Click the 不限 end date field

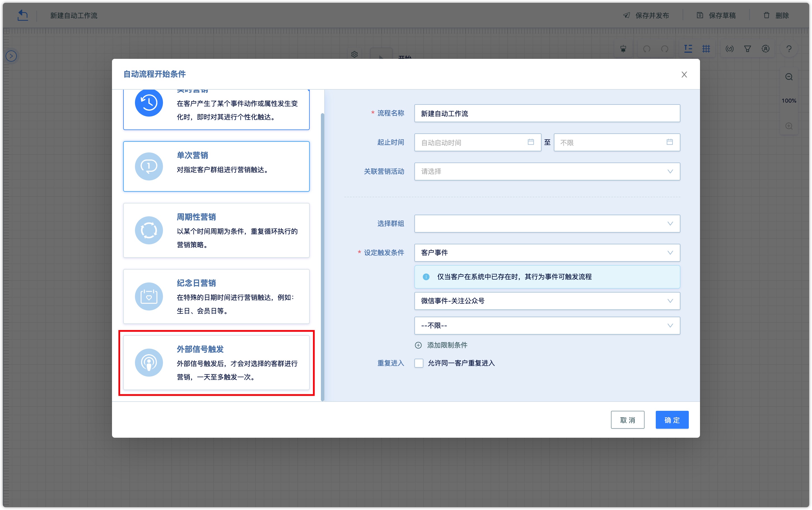pos(617,142)
